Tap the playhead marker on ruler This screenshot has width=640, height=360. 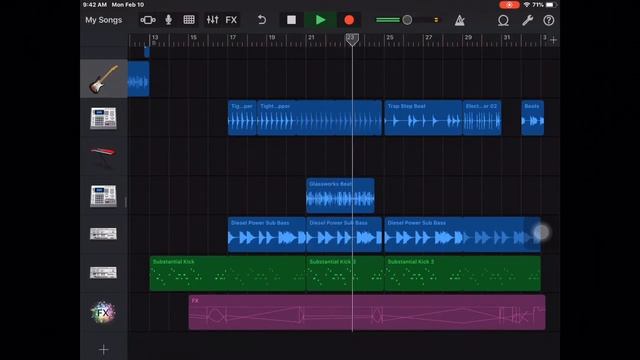[x=352, y=39]
